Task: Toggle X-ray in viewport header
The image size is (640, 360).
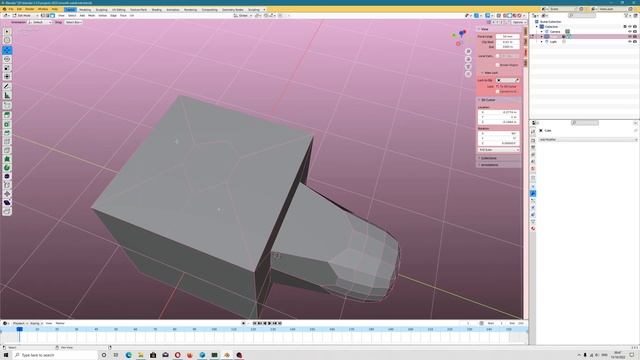Action: (x=499, y=16)
